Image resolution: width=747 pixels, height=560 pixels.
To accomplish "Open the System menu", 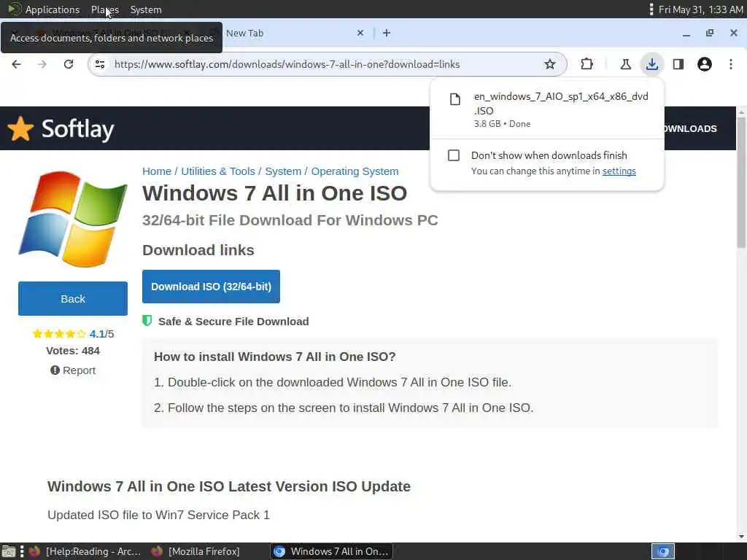I will tap(146, 9).
